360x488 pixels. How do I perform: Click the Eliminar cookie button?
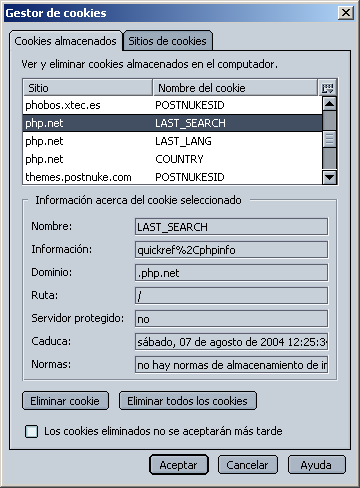[x=65, y=401]
